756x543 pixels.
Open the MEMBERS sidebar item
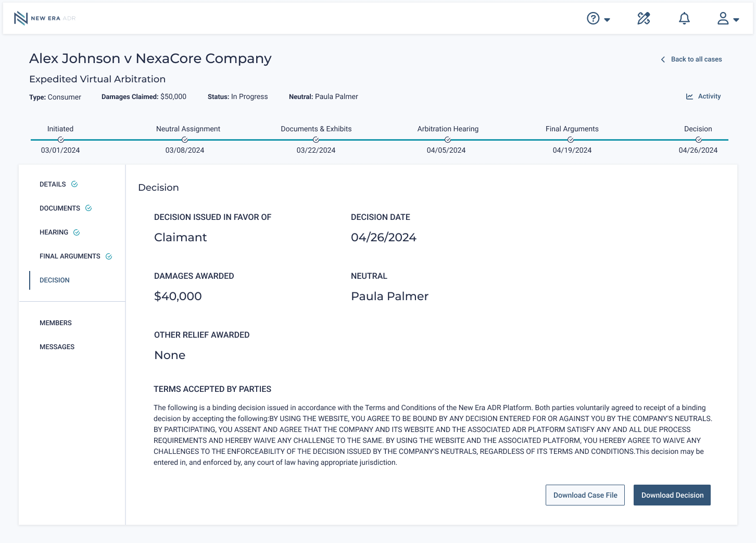[x=56, y=323]
